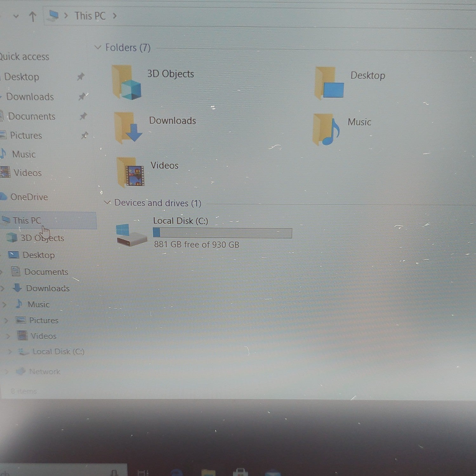476x476 pixels.
Task: Select the Music folder icon in Folders
Action: 327,129
